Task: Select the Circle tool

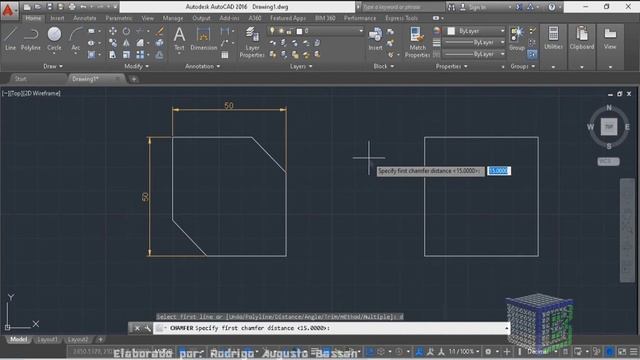Action: pos(54,39)
